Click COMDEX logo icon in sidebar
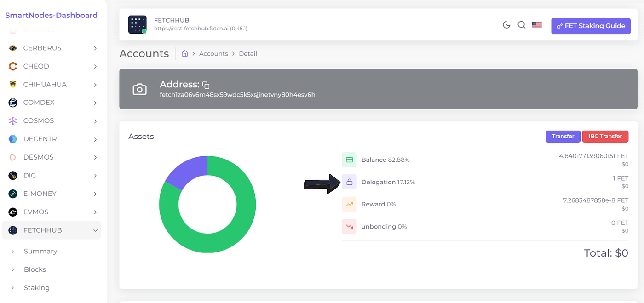644x303 pixels. [x=13, y=103]
